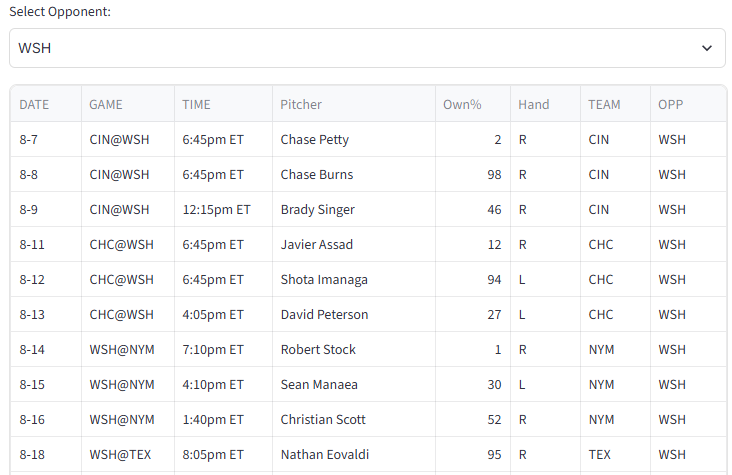This screenshot has width=732, height=475.
Task: Select the Chase Burns pitcher cell
Action: pos(354,174)
